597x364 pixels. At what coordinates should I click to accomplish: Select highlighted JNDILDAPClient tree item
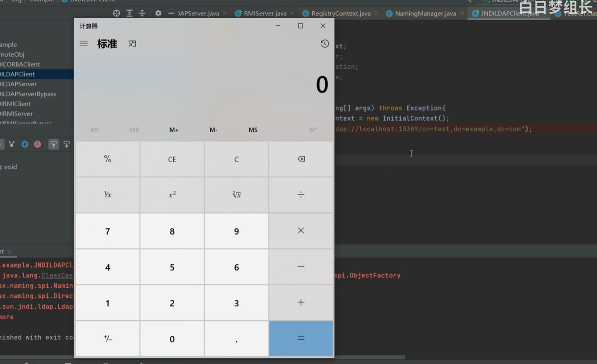pyautogui.click(x=37, y=74)
